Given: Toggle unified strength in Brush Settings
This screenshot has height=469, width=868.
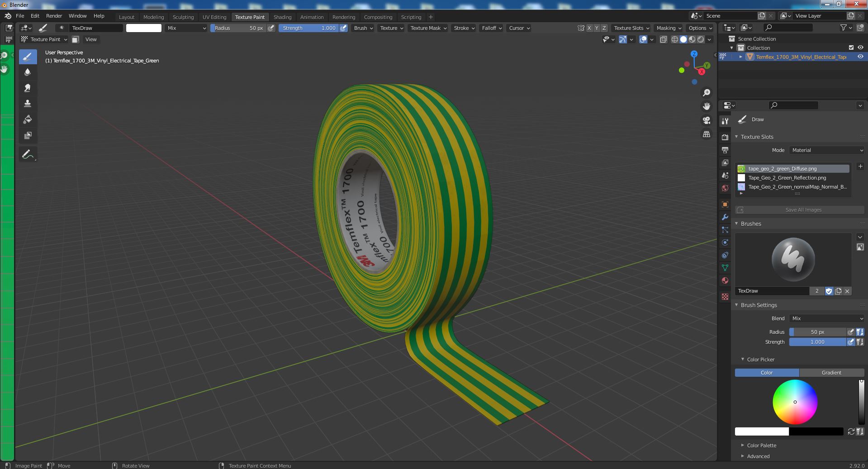Looking at the screenshot, I should click(860, 342).
